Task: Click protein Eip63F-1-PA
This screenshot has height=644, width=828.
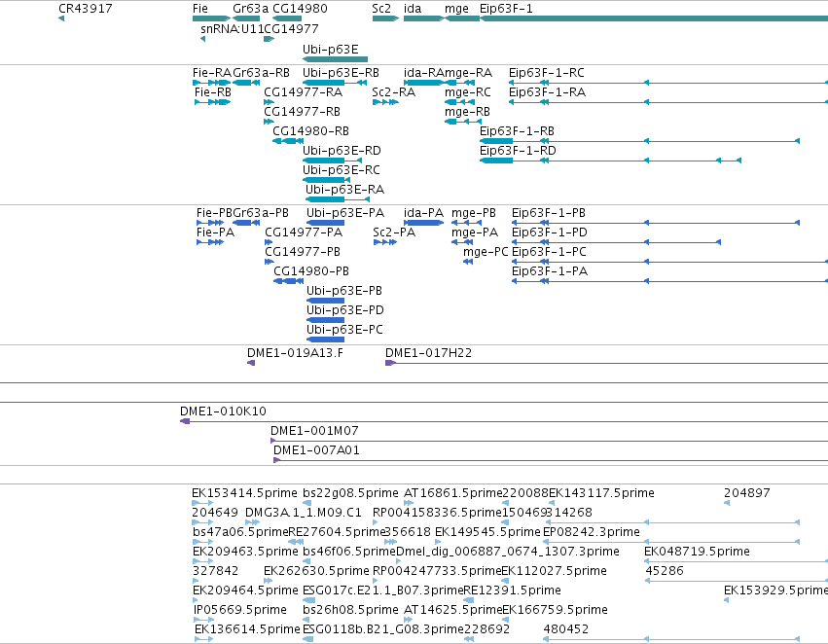Action: click(549, 271)
